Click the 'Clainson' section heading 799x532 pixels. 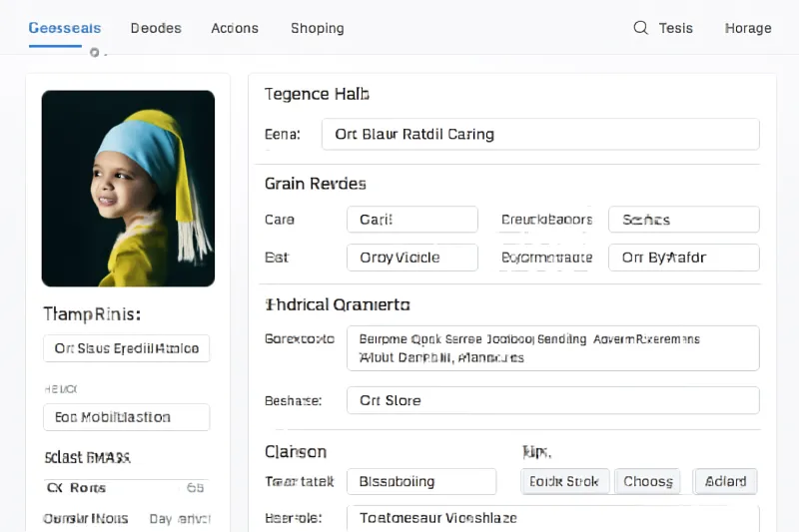pos(296,451)
